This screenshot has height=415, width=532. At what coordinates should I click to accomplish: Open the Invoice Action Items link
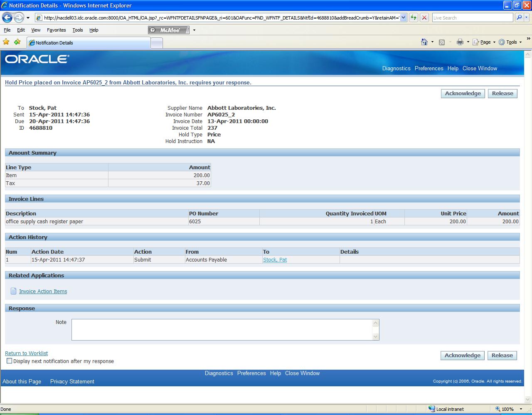[43, 291]
